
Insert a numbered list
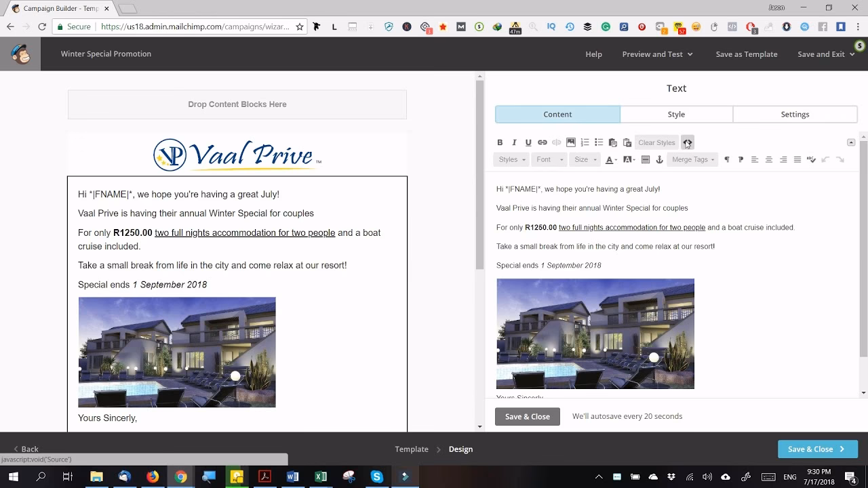pos(585,142)
